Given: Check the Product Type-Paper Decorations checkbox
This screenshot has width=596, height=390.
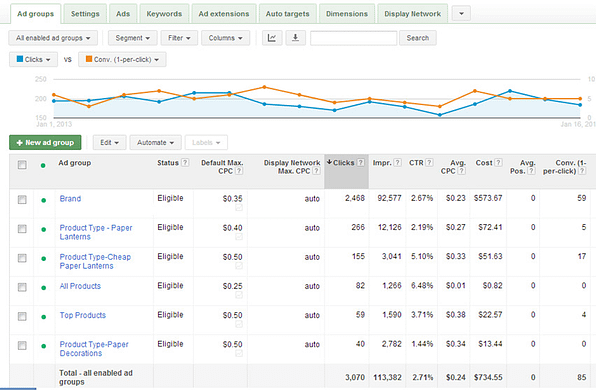Looking at the screenshot, I should (22, 346).
